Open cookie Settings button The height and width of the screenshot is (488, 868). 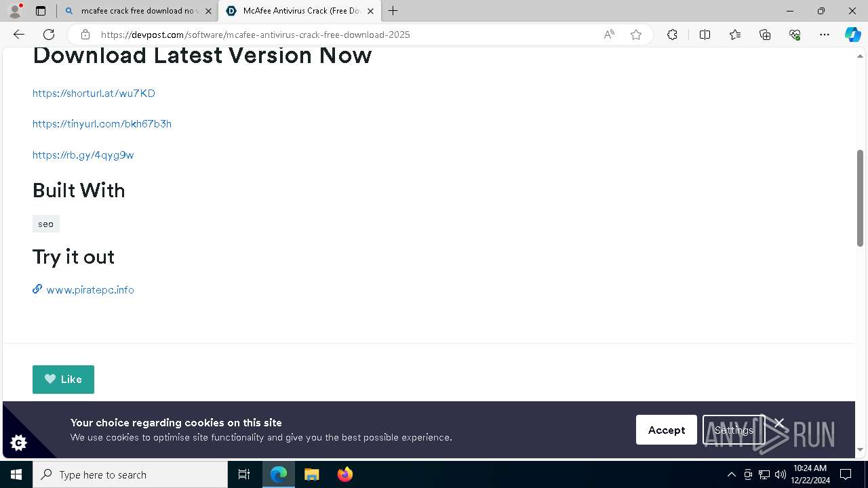tap(734, 430)
